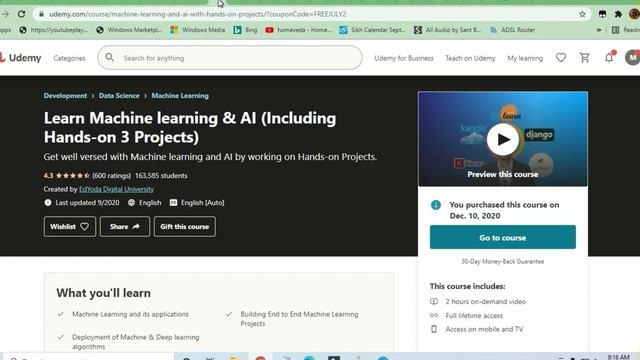
Task: Go to Data Science breadcrumb
Action: click(119, 96)
